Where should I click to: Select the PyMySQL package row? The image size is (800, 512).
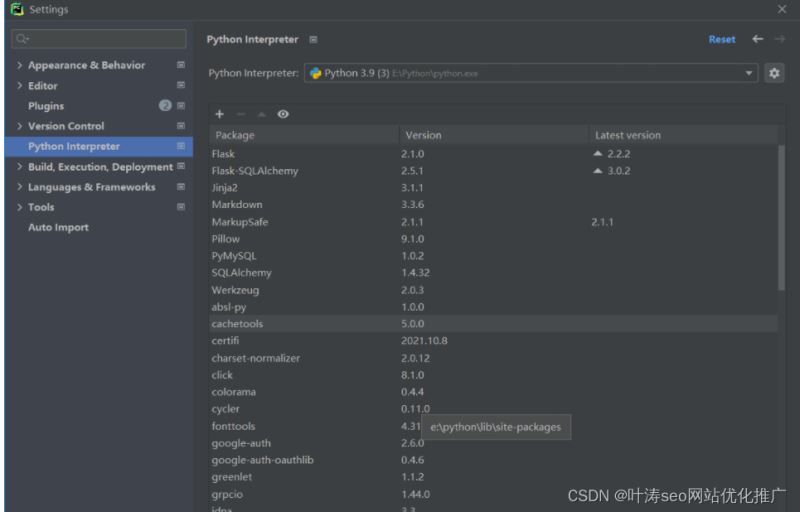(x=493, y=255)
